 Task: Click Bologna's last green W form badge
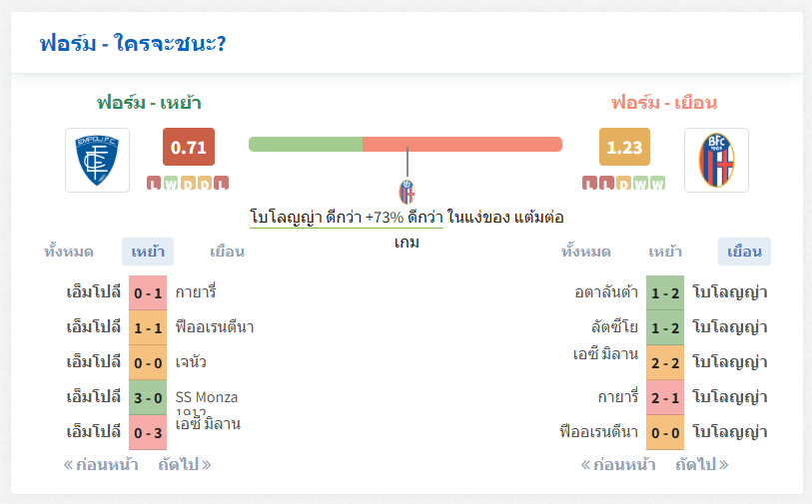(657, 183)
